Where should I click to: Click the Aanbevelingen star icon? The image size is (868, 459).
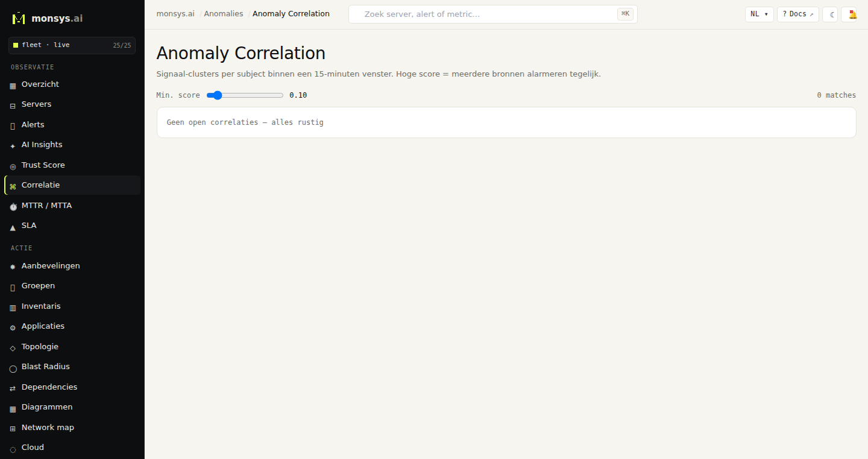point(13,267)
